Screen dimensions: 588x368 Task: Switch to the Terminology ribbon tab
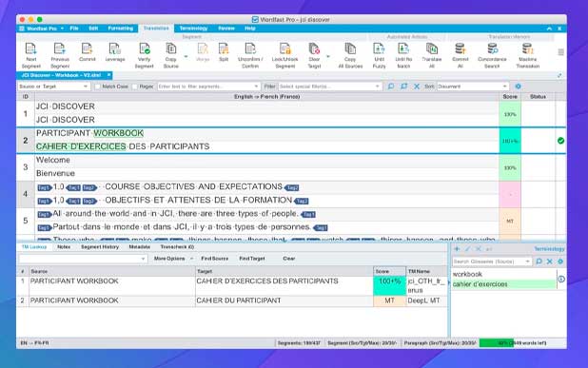pos(193,29)
